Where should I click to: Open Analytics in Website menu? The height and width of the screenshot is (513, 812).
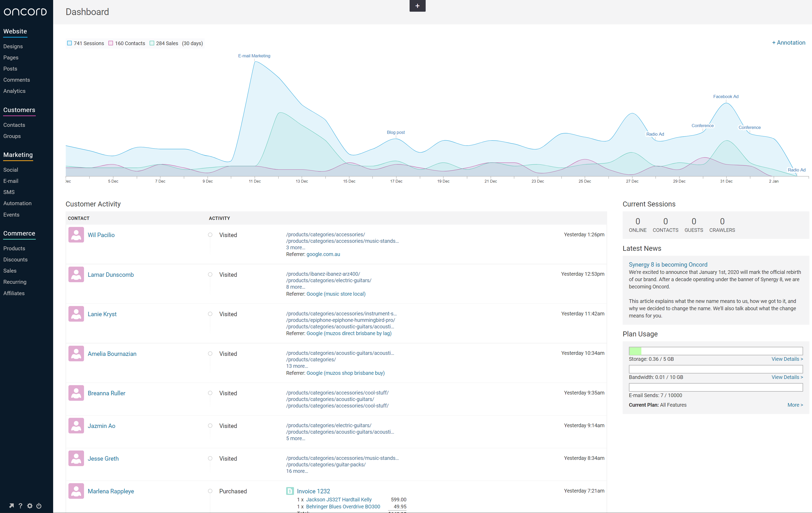point(14,91)
